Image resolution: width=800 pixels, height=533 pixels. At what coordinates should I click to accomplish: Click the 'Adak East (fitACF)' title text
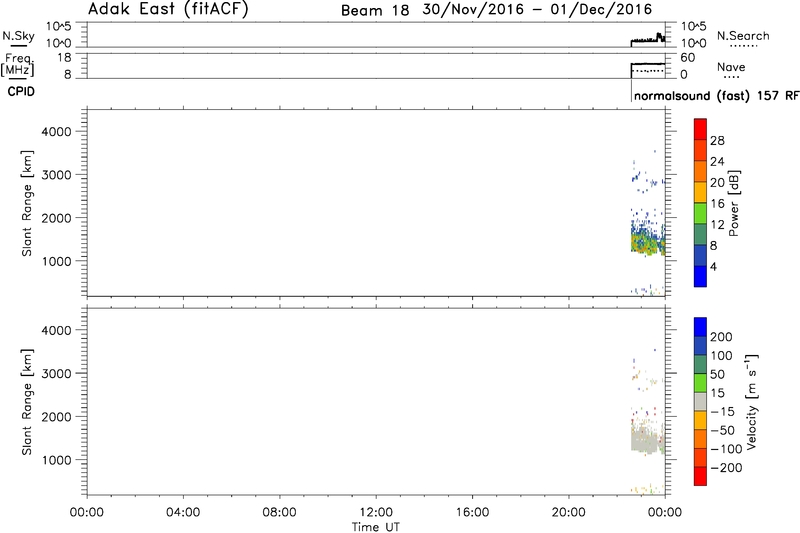click(168, 9)
